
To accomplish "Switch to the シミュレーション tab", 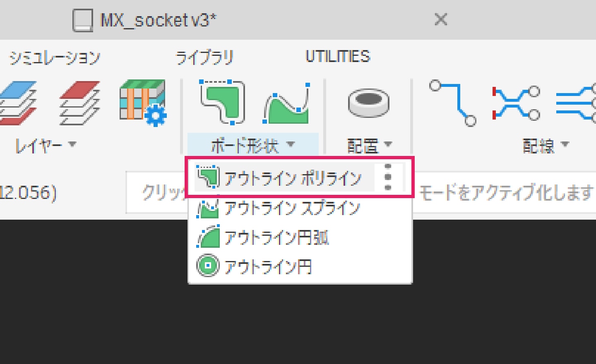I will click(x=55, y=57).
